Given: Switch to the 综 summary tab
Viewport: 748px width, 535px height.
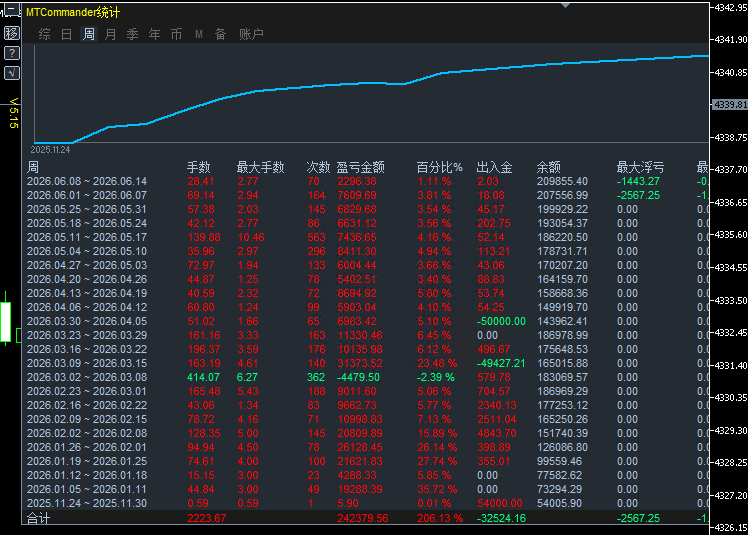Looking at the screenshot, I should click(44, 34).
